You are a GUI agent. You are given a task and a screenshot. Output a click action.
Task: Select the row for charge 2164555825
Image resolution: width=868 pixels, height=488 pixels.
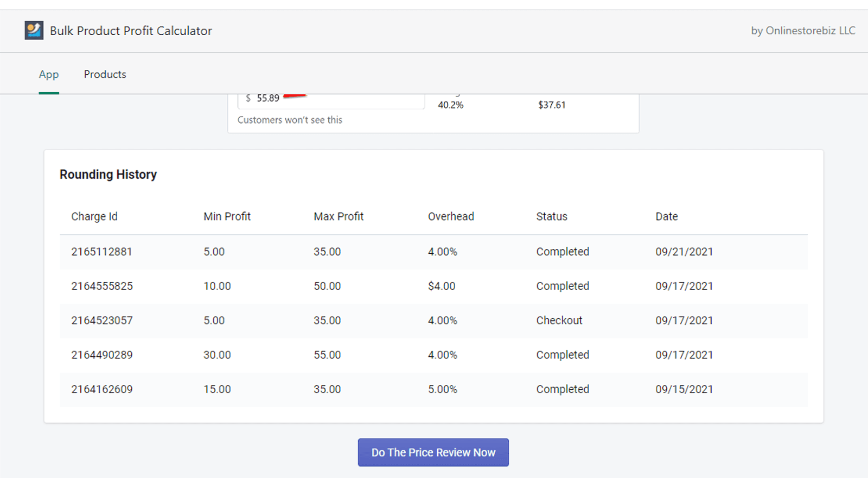pyautogui.click(x=102, y=286)
